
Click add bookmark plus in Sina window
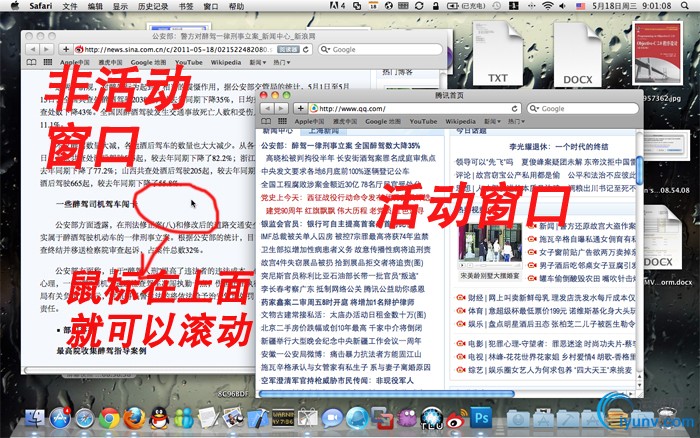pyautogui.click(x=66, y=49)
